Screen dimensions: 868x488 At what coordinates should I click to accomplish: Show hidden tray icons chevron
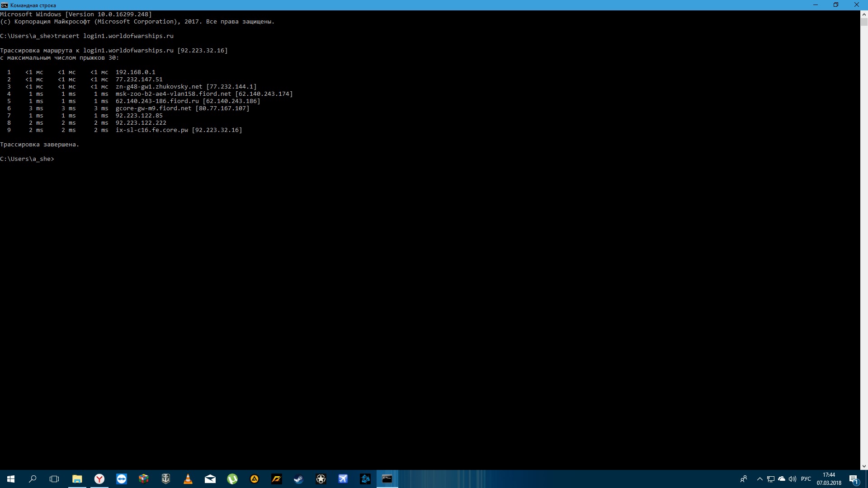(759, 479)
